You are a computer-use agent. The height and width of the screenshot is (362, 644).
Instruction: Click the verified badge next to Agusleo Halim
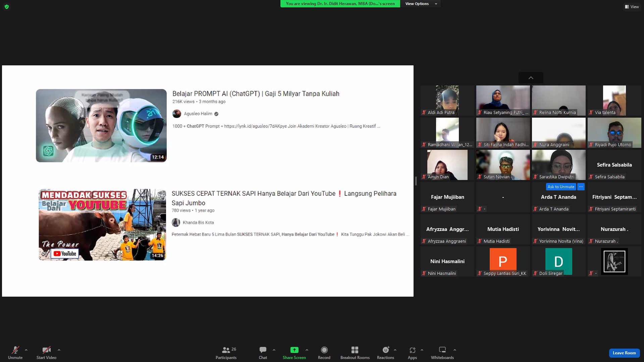pyautogui.click(x=216, y=114)
